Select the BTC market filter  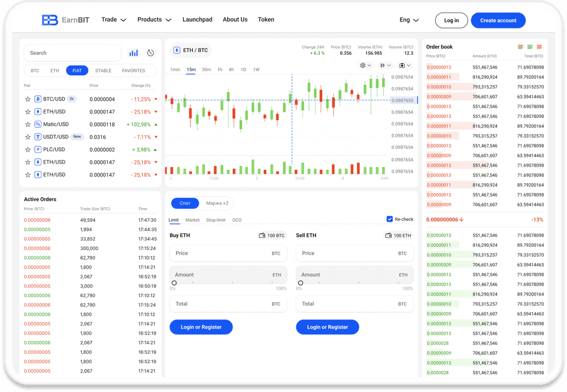coord(35,70)
